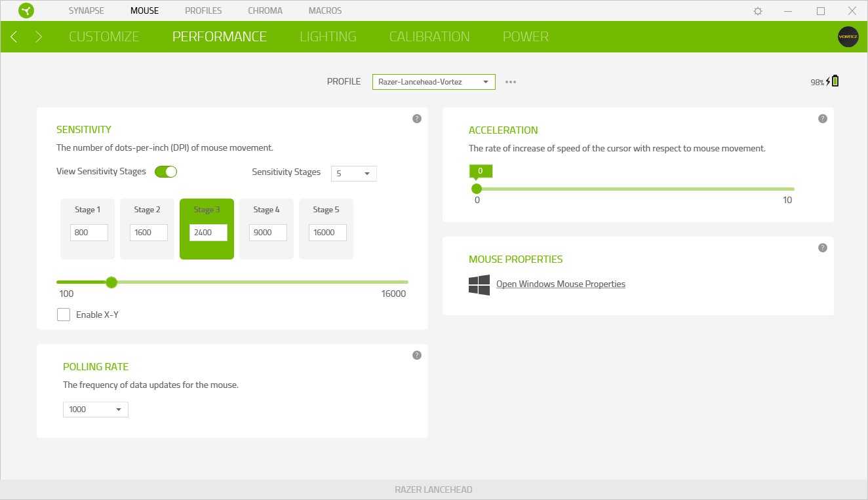Open the Profiles tab
Viewport: 868px width, 500px height.
[x=203, y=11]
